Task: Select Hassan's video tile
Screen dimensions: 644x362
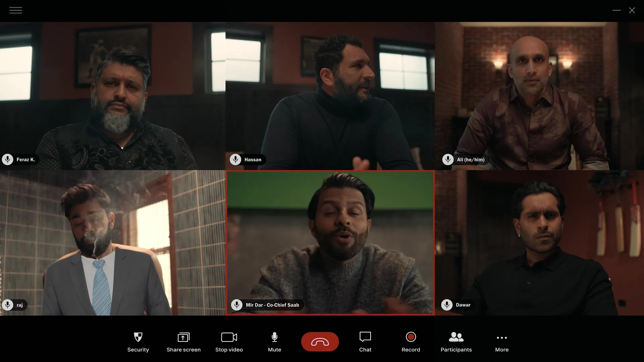Action: coord(330,96)
